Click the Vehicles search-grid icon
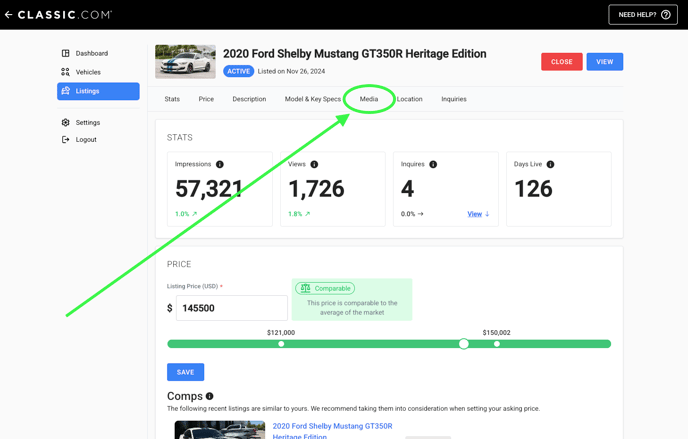688x439 pixels. [65, 72]
